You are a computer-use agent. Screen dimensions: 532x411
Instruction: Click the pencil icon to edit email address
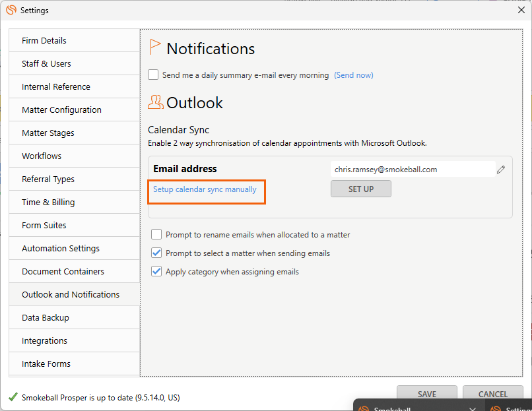click(501, 170)
